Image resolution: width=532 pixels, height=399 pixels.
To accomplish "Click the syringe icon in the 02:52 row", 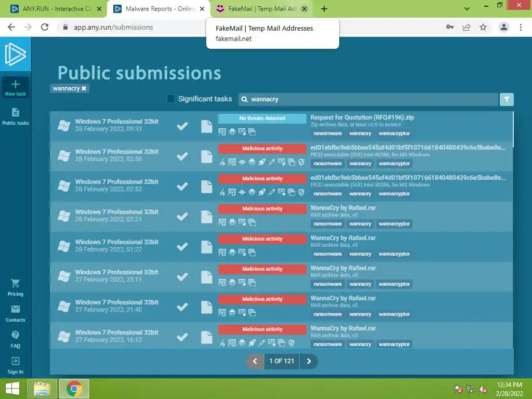I will (271, 192).
